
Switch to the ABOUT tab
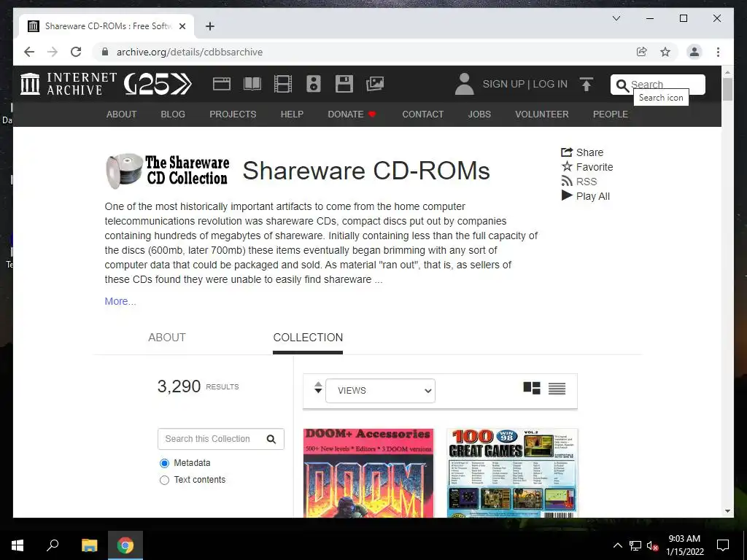point(167,337)
